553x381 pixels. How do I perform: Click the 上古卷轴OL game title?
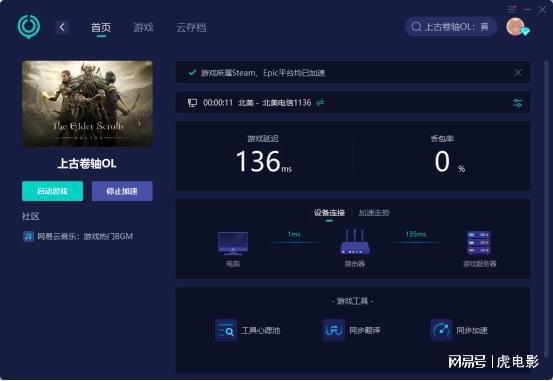tap(87, 164)
